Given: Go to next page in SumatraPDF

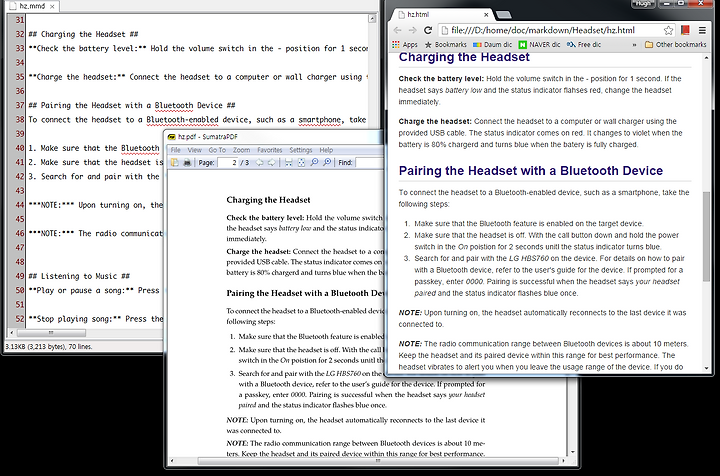Looking at the screenshot, I should coord(272,162).
